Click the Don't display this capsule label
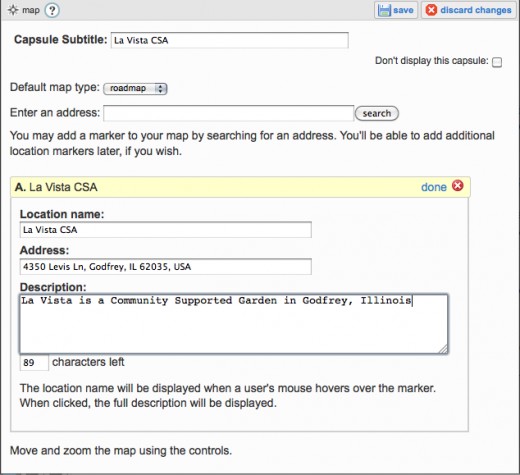Viewport: 520px width, 475px height. (x=432, y=61)
